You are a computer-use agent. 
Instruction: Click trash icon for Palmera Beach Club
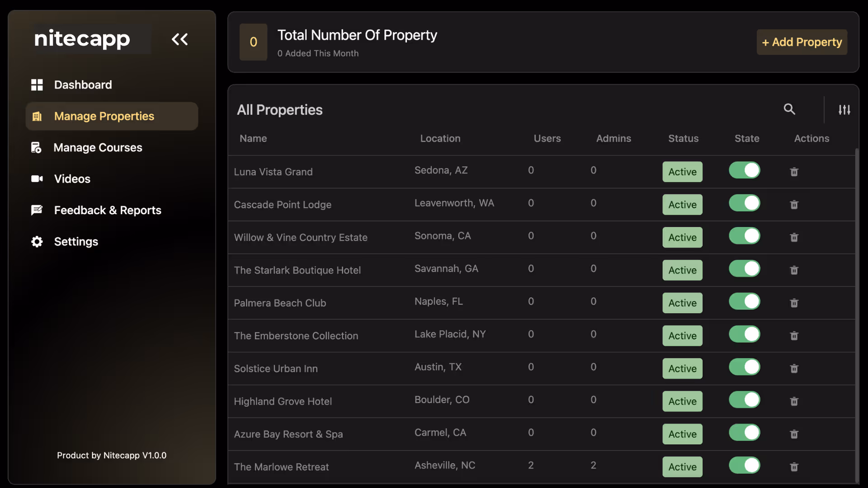tap(794, 303)
